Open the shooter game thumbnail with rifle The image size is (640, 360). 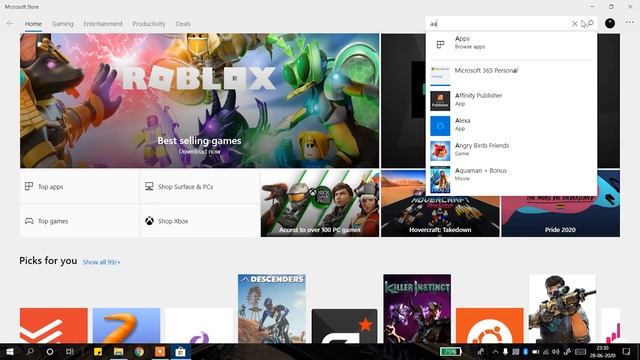[562, 309]
